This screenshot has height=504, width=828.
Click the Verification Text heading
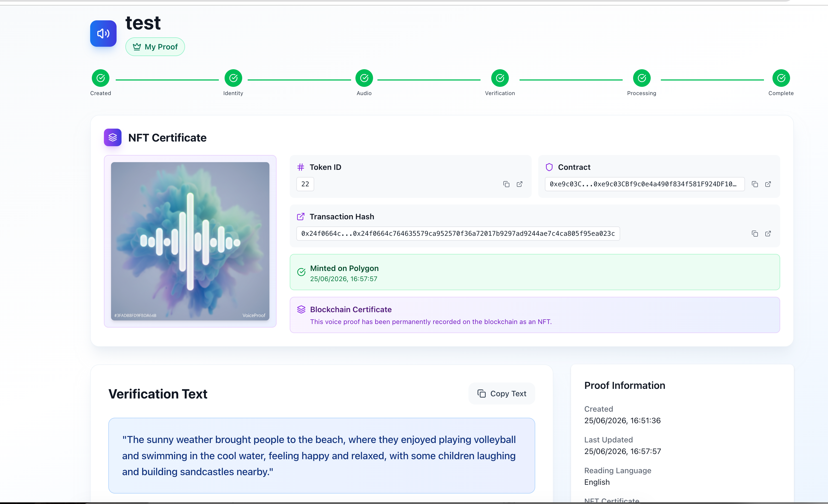158,394
